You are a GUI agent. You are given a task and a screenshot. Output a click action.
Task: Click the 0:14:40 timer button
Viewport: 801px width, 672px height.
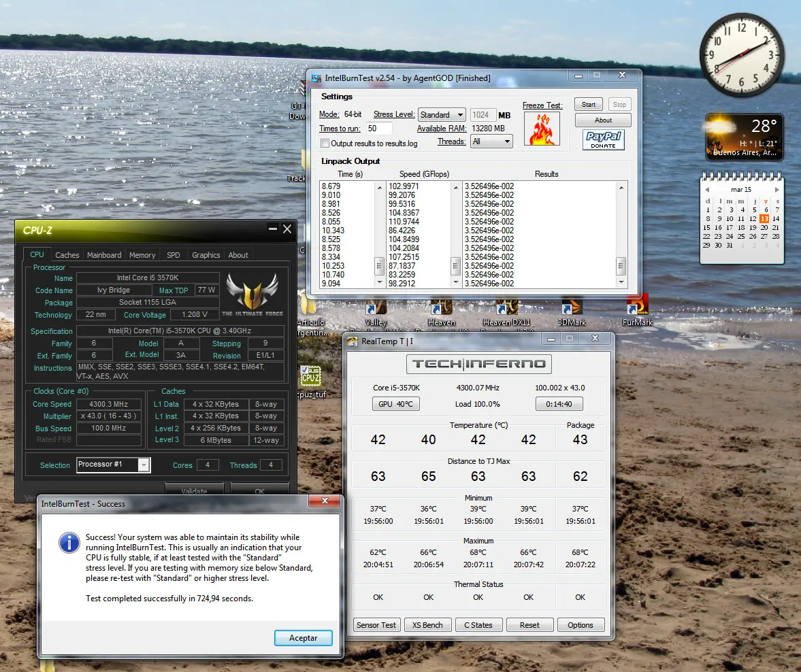click(x=559, y=404)
